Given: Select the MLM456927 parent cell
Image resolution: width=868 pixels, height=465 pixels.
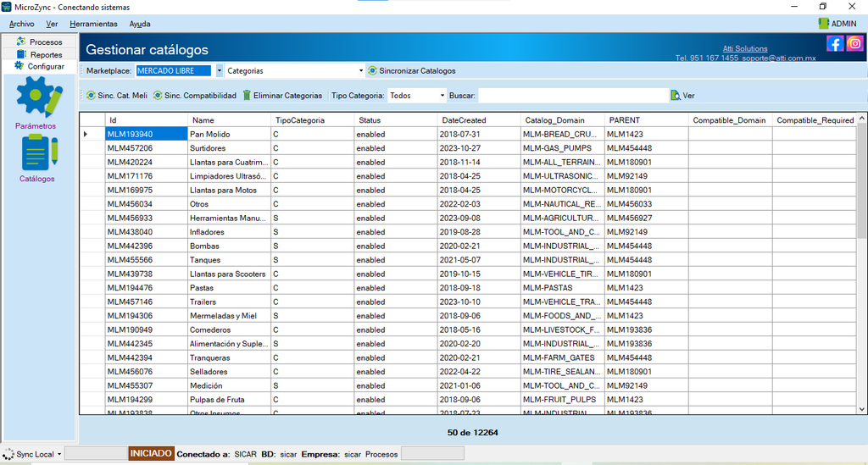Looking at the screenshot, I should [647, 218].
